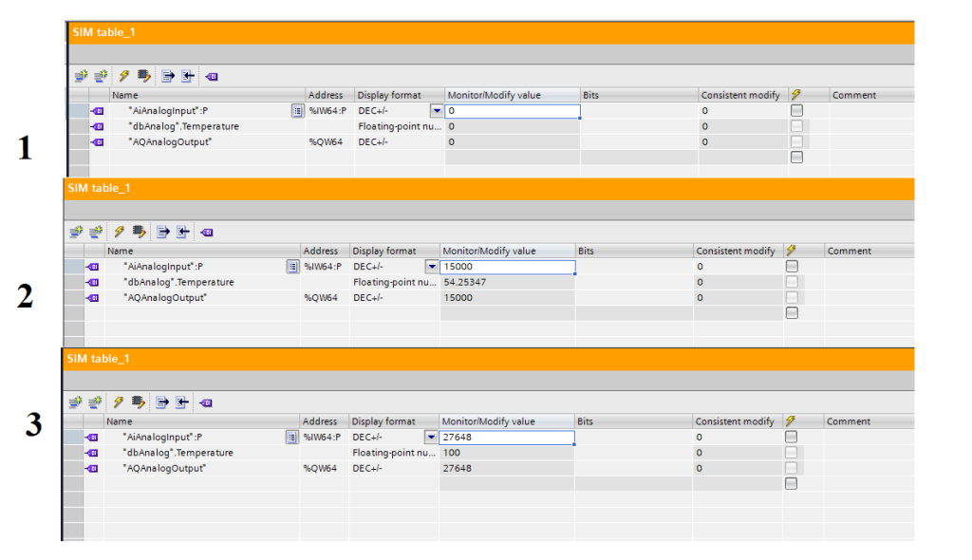972x560 pixels.
Task: Click the export arrow icon in table 3 toolbar
Action: 164,402
